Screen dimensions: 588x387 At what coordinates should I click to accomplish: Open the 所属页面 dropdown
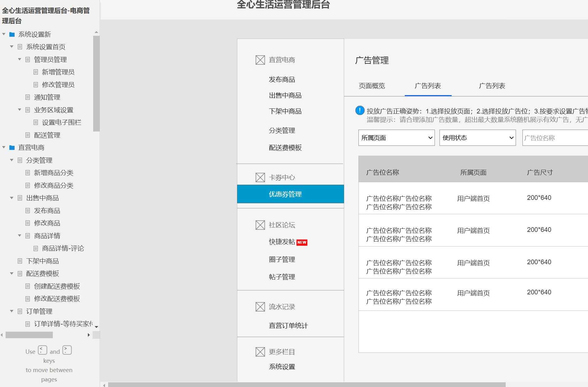(x=396, y=138)
